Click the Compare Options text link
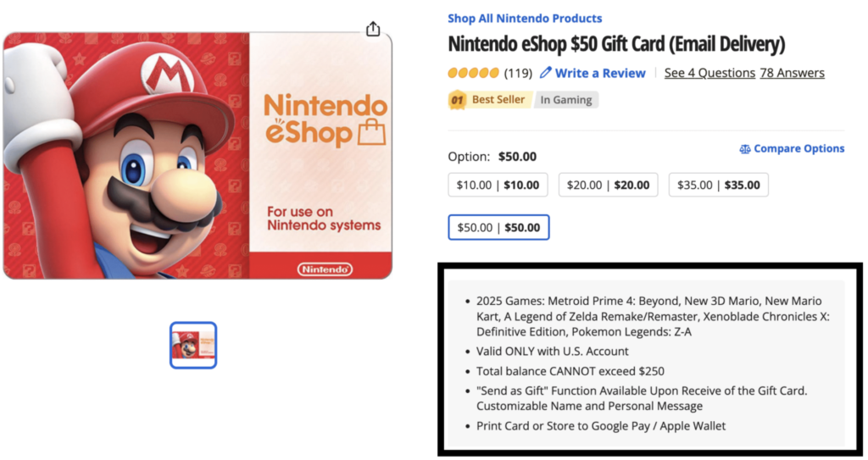The width and height of the screenshot is (868, 460). (799, 148)
